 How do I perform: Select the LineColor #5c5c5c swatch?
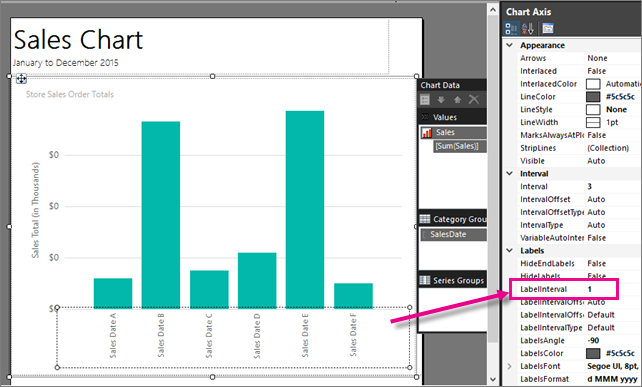coord(593,97)
